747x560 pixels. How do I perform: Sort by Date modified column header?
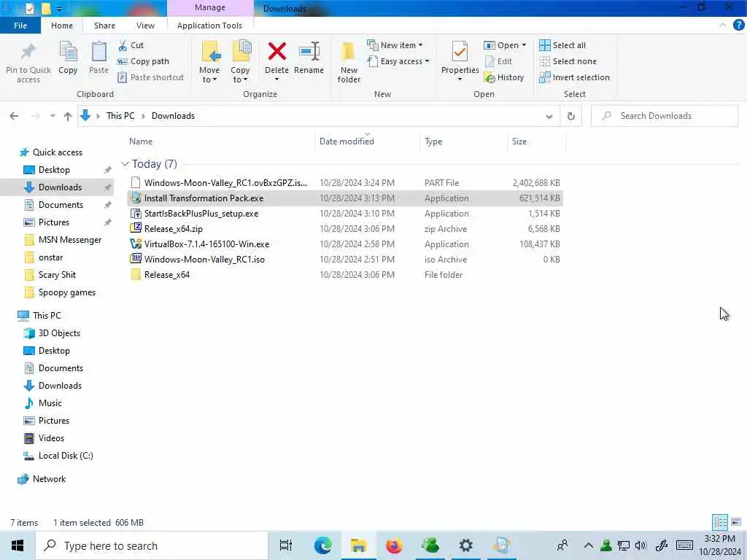[368, 141]
